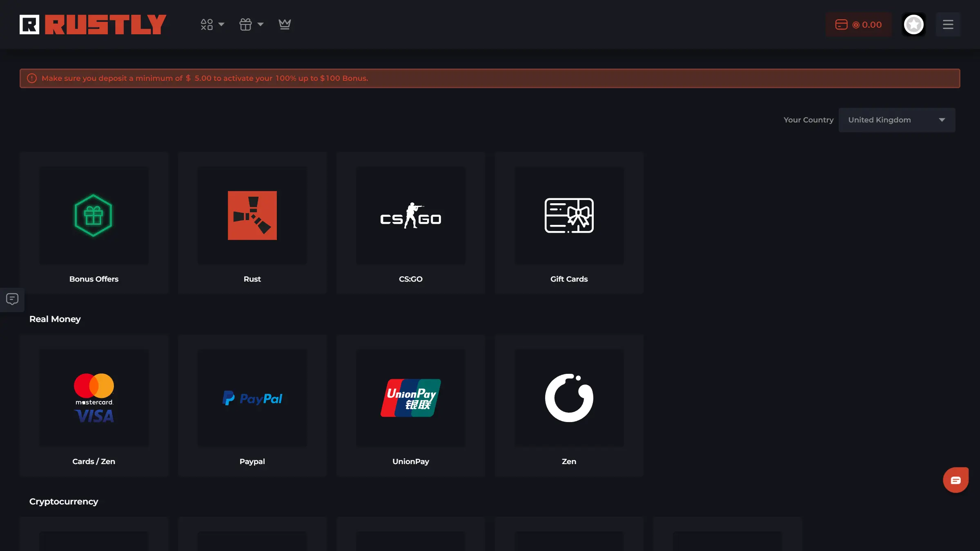The image size is (980, 551).
Task: Click the CS:GO label text
Action: point(410,279)
